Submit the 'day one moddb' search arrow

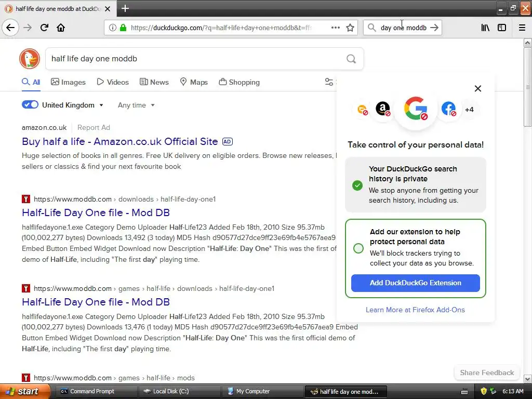434,28
